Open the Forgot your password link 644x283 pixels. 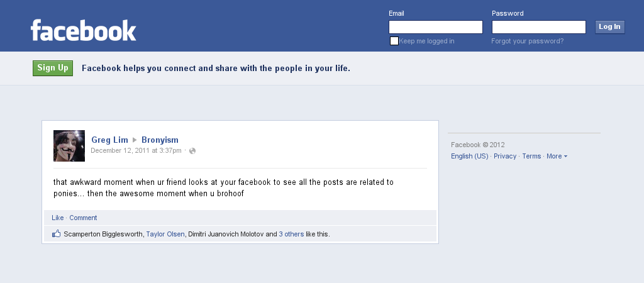(x=528, y=41)
